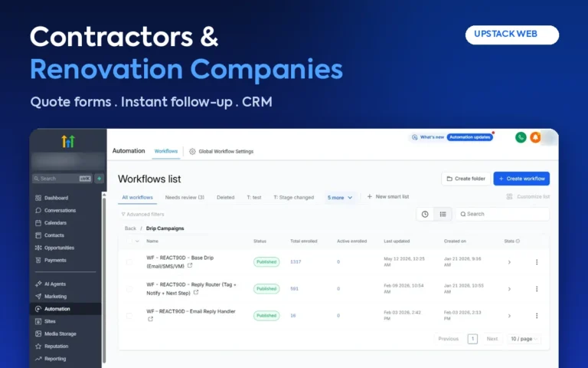Click the Back breadcrumb link
Viewport: 588px width, 368px height.
click(130, 228)
